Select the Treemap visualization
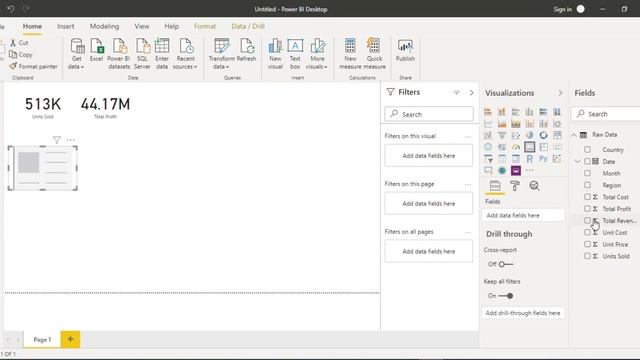Screen dimensions: 640x360 (557, 135)
